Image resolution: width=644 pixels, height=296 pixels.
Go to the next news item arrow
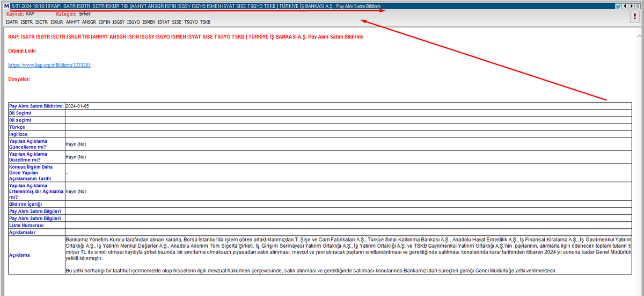coord(632,6)
